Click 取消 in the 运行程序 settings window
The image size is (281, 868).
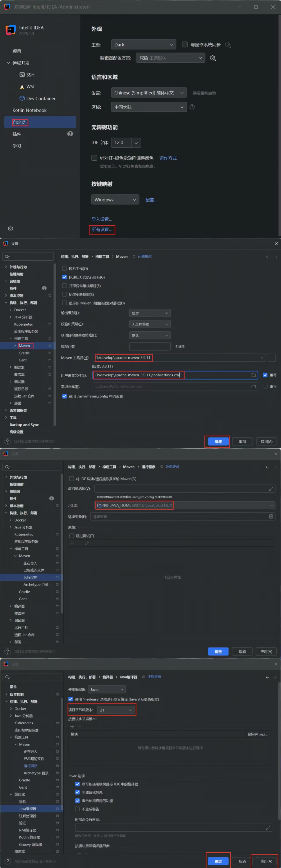[x=242, y=652]
